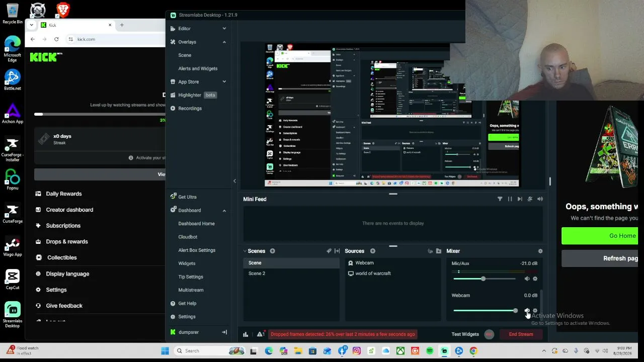
Task: Go back in the Kick browser window
Action: point(33,39)
